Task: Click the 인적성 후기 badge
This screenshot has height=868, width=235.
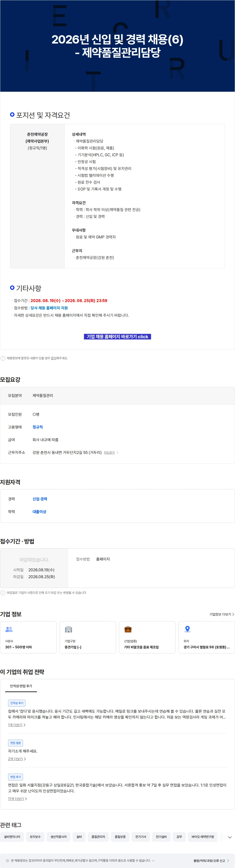Action: [x=16, y=703]
